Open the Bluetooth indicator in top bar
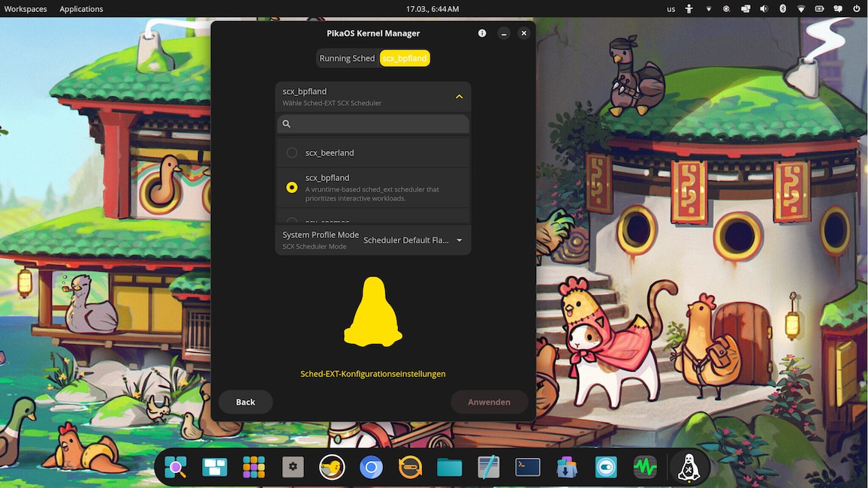The height and width of the screenshot is (488, 868). pyautogui.click(x=782, y=9)
